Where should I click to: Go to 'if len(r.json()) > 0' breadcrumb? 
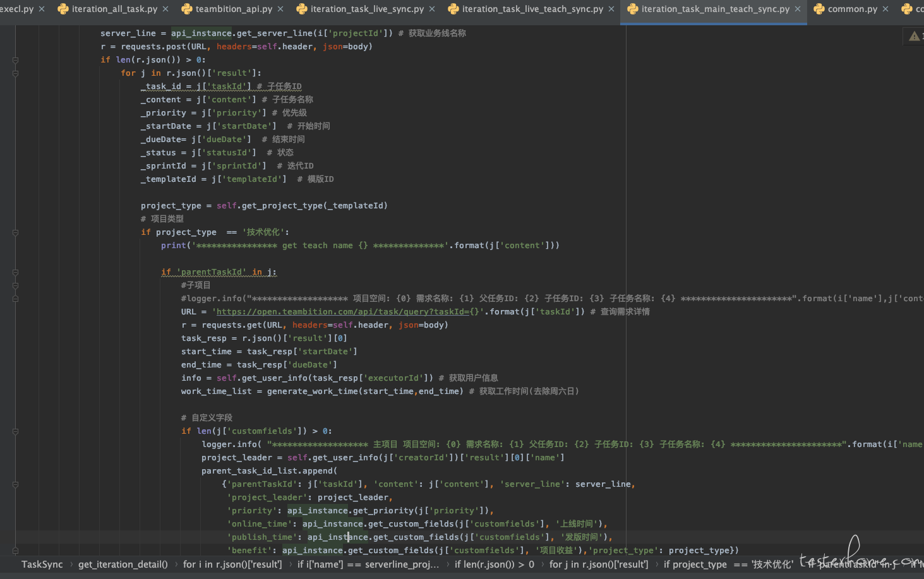click(495, 564)
